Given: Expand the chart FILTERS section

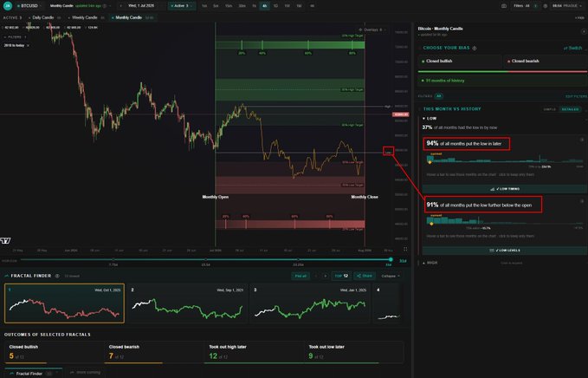Looking at the screenshot, I should [x=15, y=37].
